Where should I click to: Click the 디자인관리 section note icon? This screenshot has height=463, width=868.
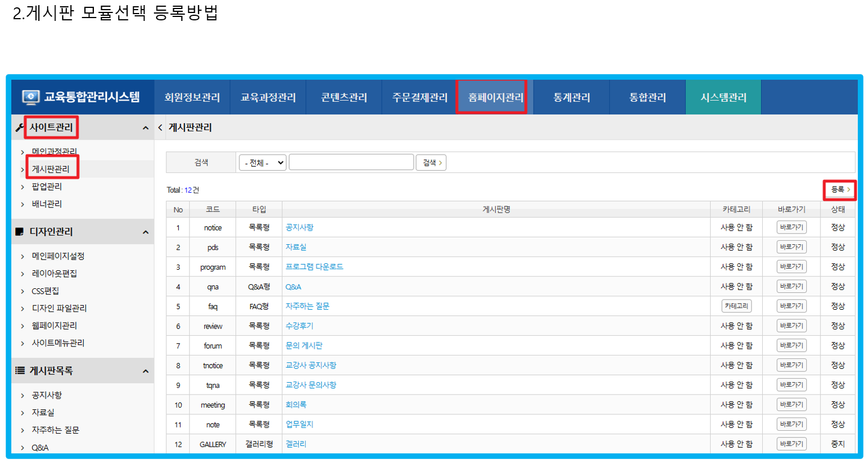coord(19,232)
